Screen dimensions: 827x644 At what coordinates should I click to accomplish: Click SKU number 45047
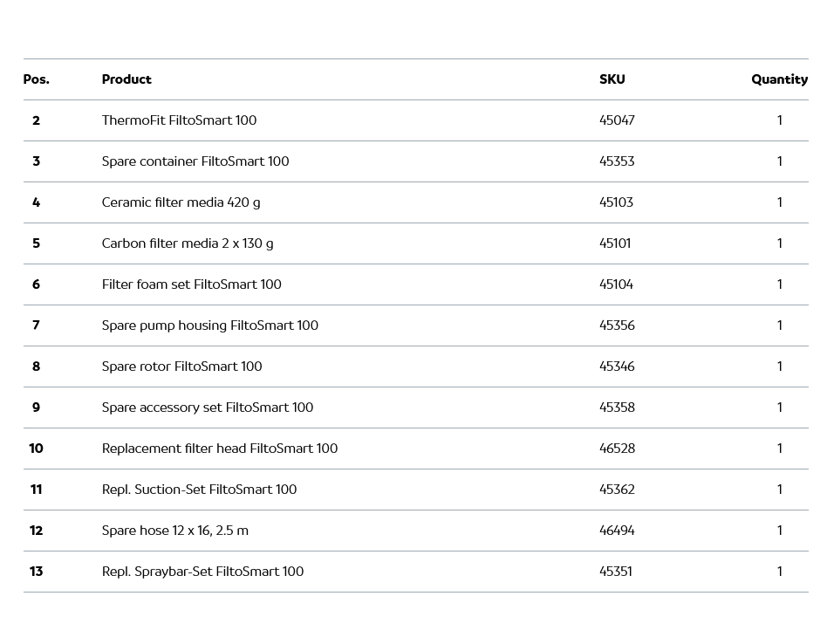point(617,120)
